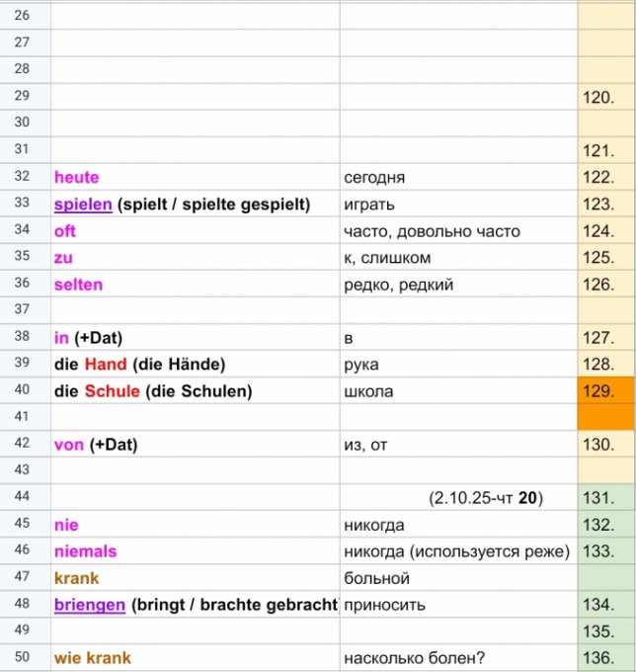Click the green cell numbered 136.
This screenshot has height=672, width=636.
pos(605,658)
